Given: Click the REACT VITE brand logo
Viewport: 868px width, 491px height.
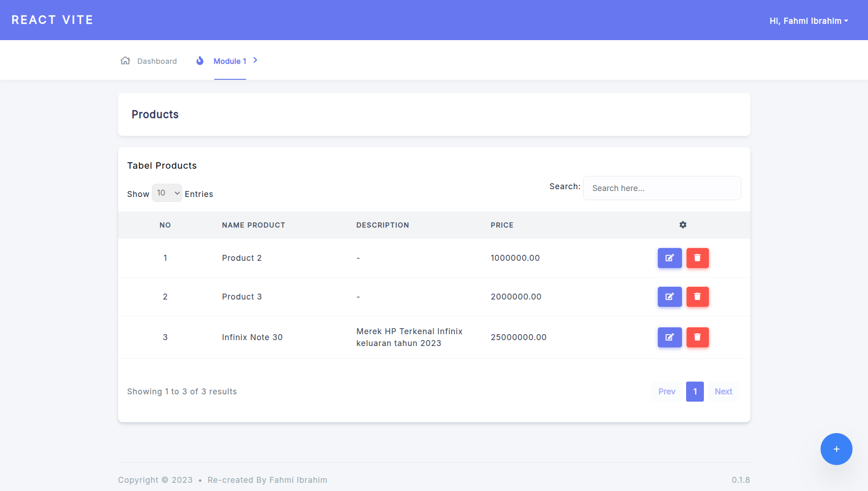Looking at the screenshot, I should coord(52,20).
